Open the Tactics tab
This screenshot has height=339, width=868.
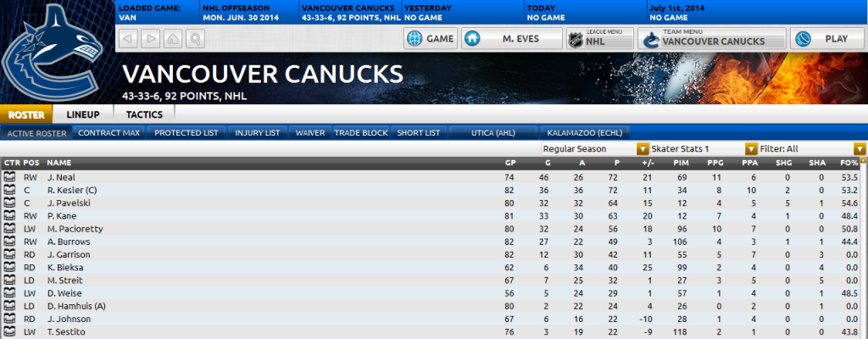(x=144, y=114)
